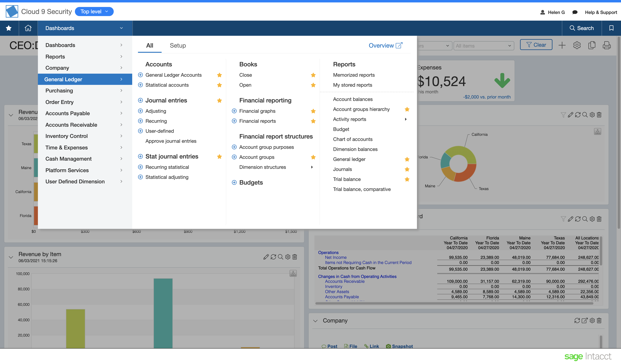Click the bookmark icon beside Search
The image size is (621, 364).
pos(611,28)
